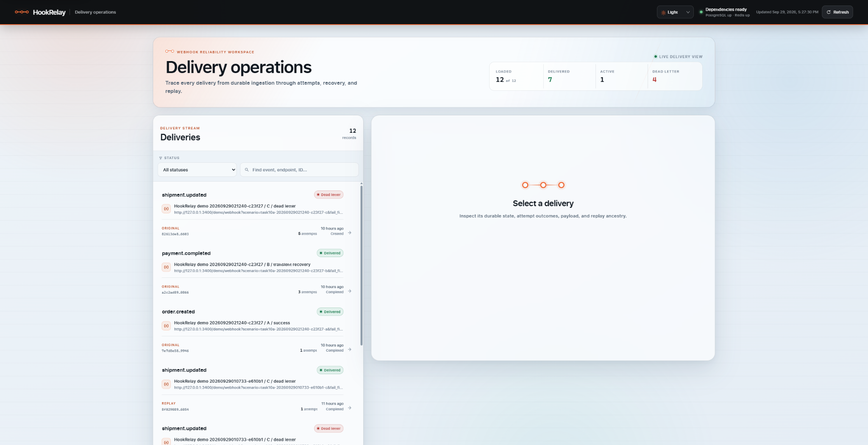The width and height of the screenshot is (868, 445).
Task: Click the funnel icon beside STATUS label
Action: pyautogui.click(x=161, y=158)
